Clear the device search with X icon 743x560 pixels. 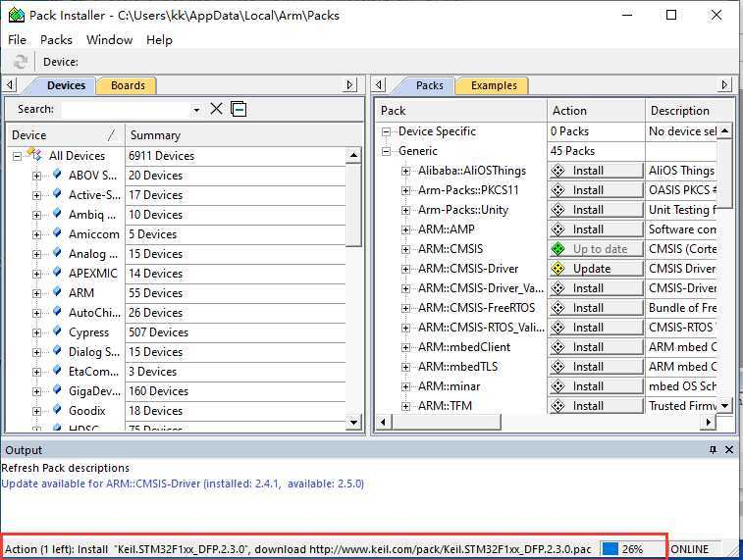(217, 109)
